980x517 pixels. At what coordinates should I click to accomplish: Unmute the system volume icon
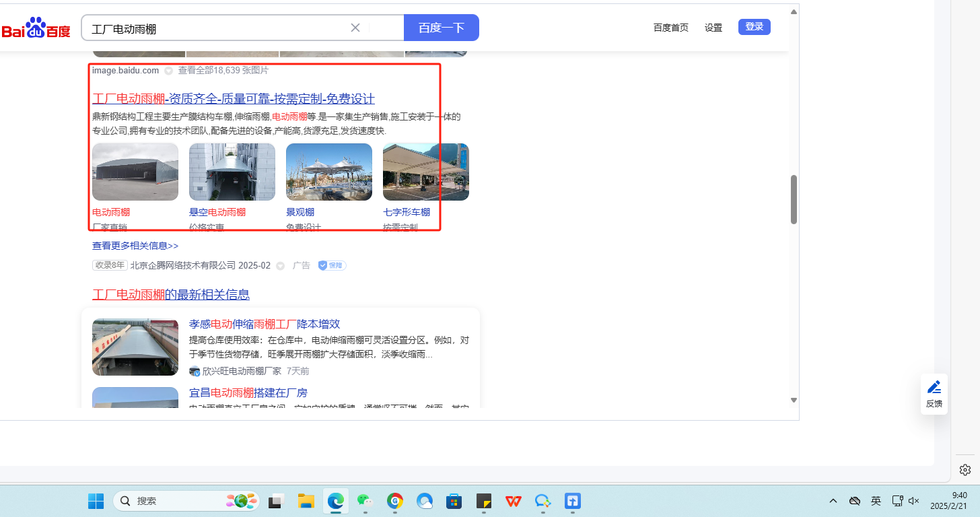[x=913, y=501]
